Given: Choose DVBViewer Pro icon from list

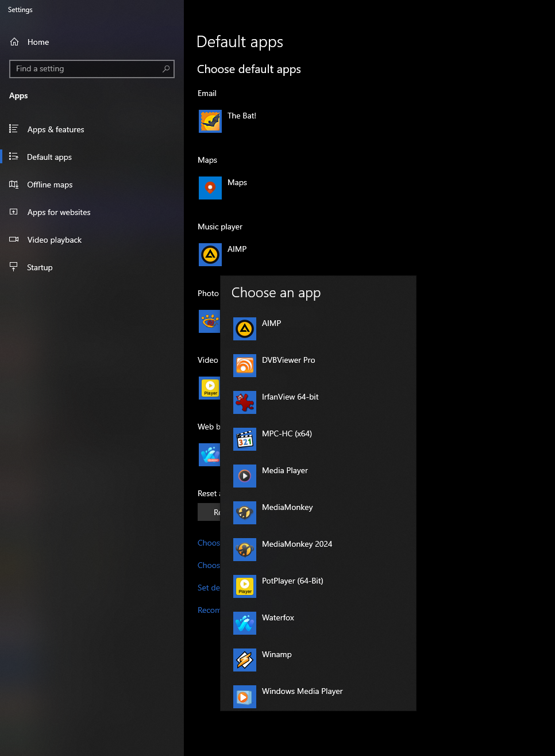Looking at the screenshot, I should click(245, 366).
